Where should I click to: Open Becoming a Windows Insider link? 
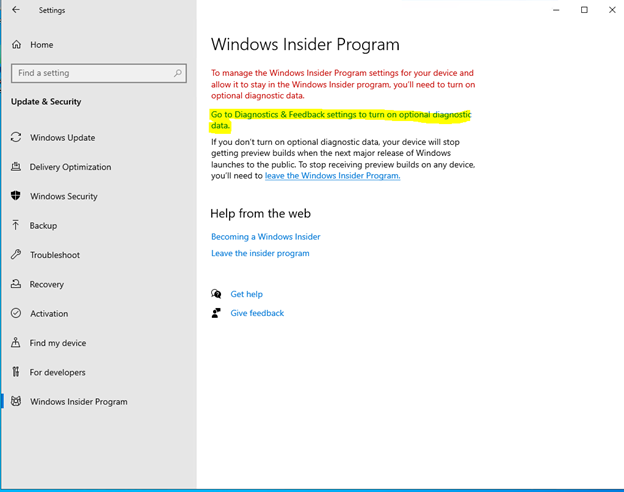pyautogui.click(x=265, y=237)
